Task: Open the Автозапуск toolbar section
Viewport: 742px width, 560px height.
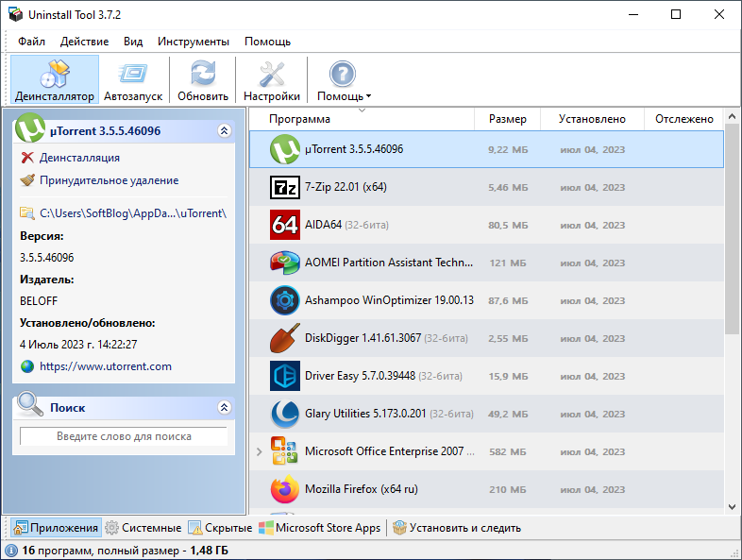Action: (133, 79)
